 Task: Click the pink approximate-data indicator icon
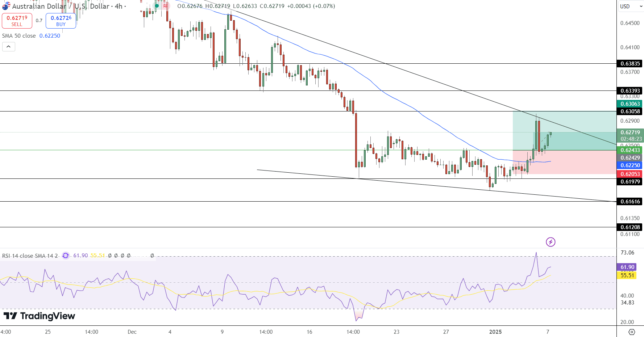[x=166, y=6]
